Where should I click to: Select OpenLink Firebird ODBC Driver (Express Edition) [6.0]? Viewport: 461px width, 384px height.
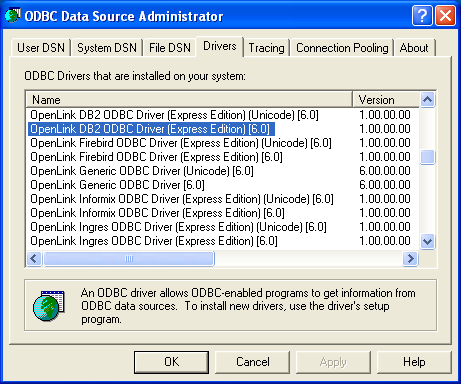coord(156,157)
